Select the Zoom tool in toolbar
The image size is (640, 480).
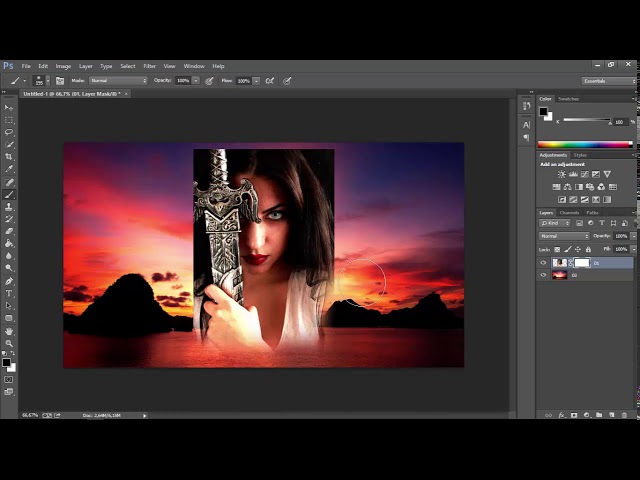(9, 343)
